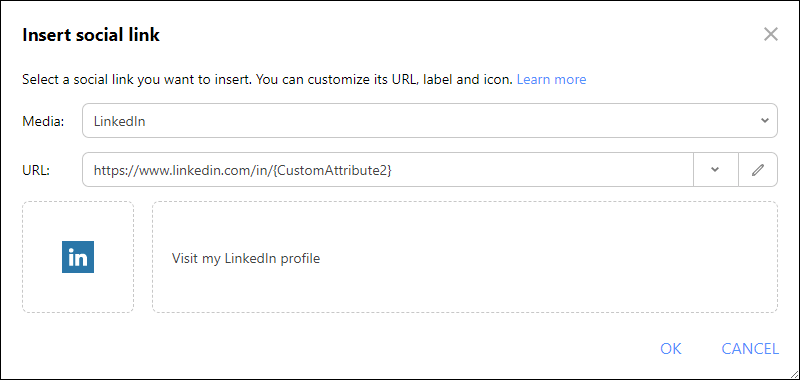Confirm with the OK button
800x380 pixels.
coord(670,349)
